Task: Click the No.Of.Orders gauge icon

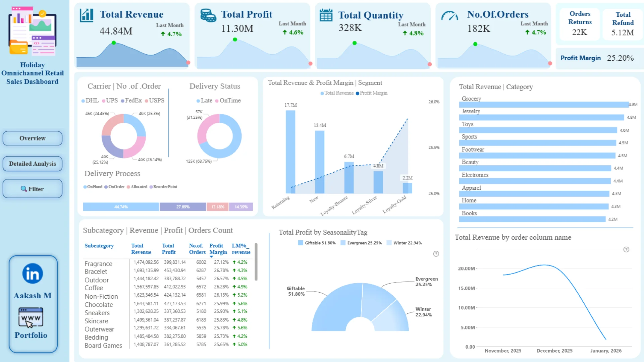Action: [449, 16]
